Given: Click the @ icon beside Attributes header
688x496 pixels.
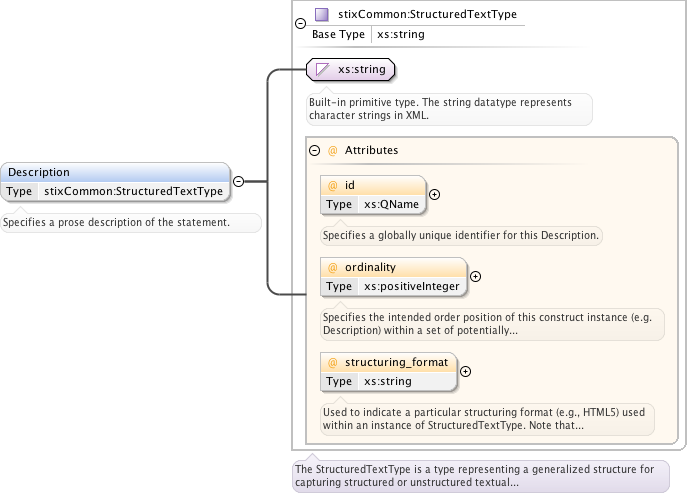Looking at the screenshot, I should pos(332,150).
